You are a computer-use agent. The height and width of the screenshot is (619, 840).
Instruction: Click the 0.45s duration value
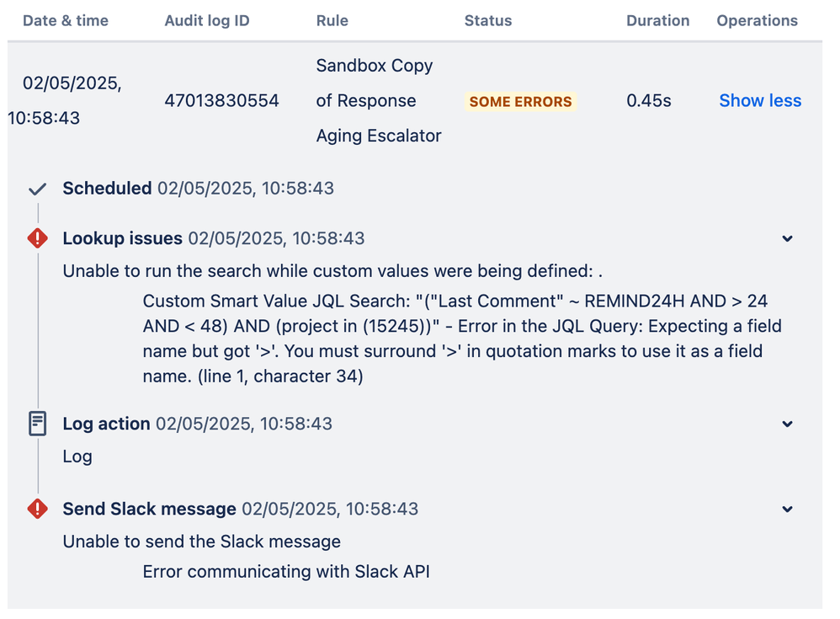pyautogui.click(x=648, y=100)
